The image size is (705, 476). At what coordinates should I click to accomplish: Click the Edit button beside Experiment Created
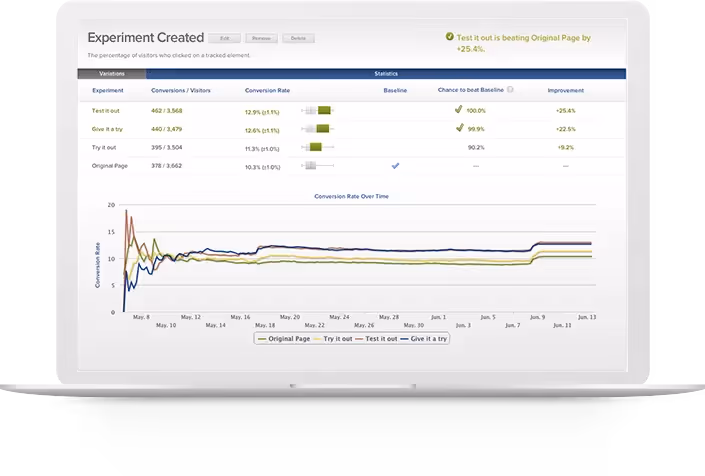coord(224,38)
